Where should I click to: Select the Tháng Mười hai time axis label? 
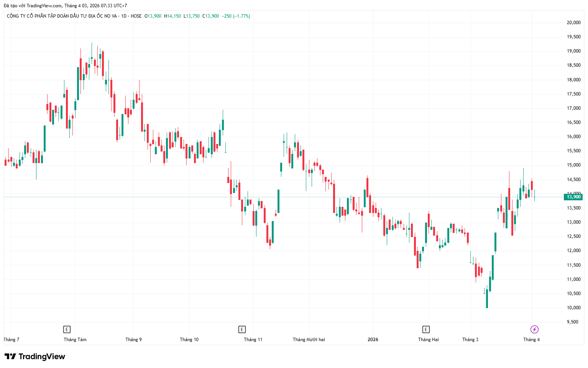click(309, 340)
